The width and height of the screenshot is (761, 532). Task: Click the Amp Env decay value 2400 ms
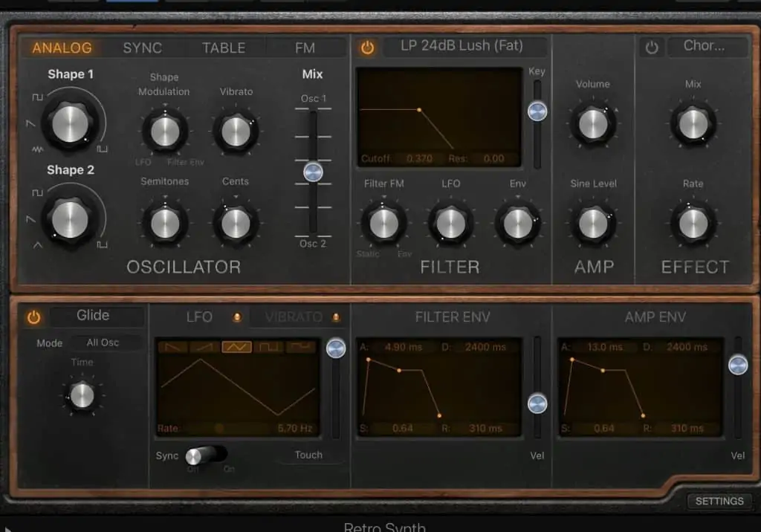click(687, 347)
